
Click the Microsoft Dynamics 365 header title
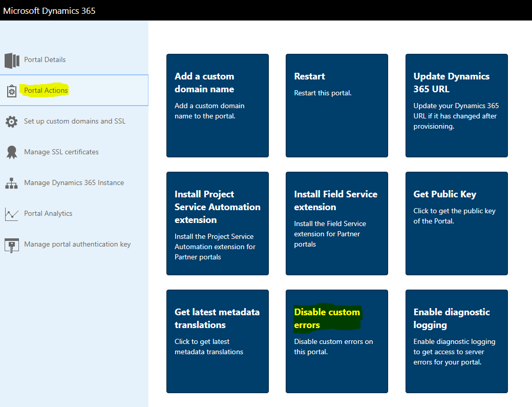pos(49,11)
